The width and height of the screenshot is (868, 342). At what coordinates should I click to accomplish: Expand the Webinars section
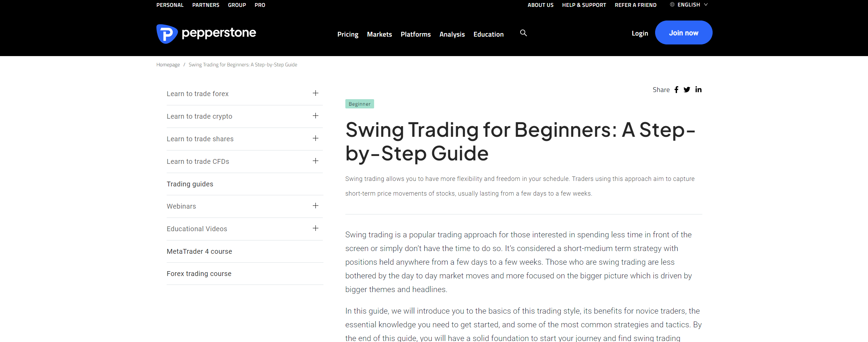[x=316, y=206]
